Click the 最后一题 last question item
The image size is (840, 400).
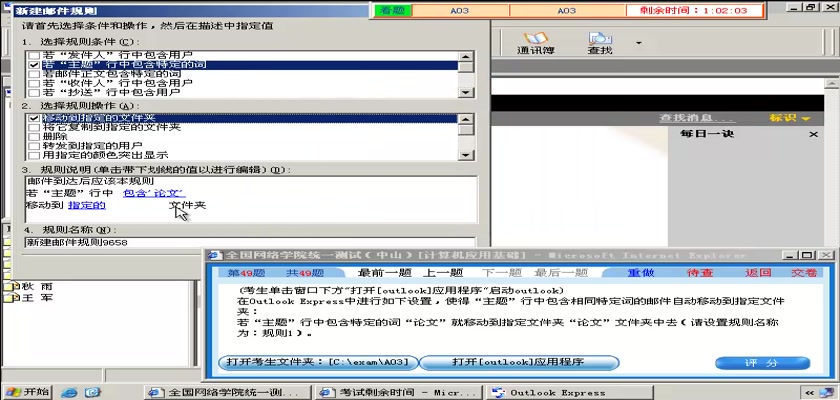click(x=561, y=273)
